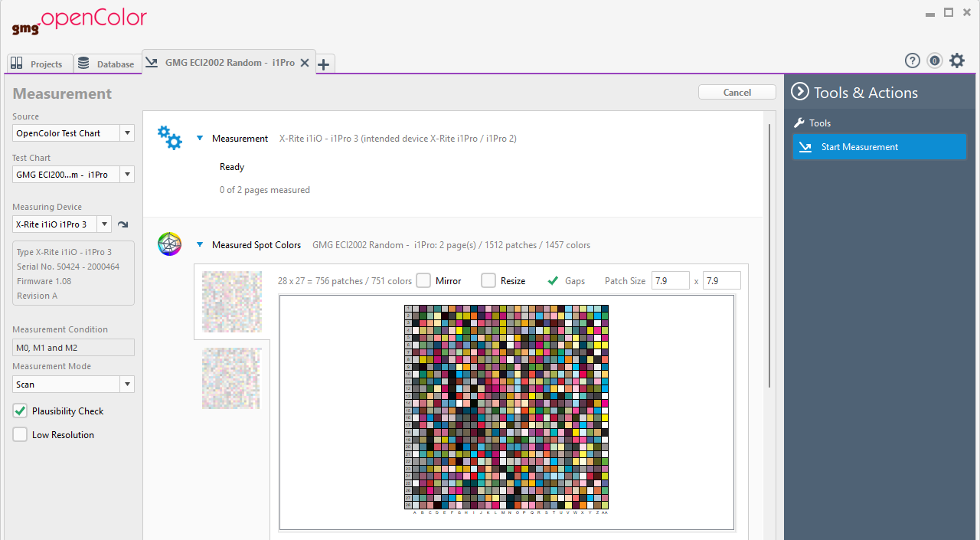
Task: Open the Measurement Mode dropdown set to Scan
Action: (73, 384)
